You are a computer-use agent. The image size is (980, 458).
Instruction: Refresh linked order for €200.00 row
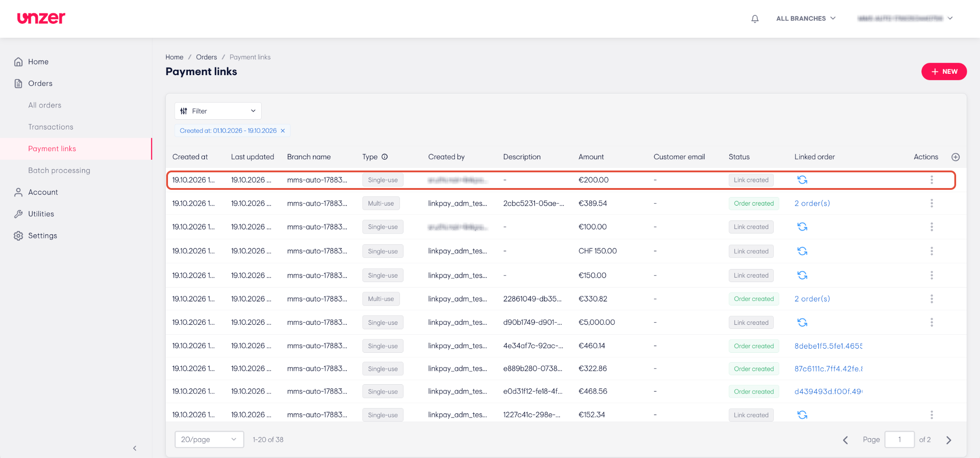pos(802,180)
